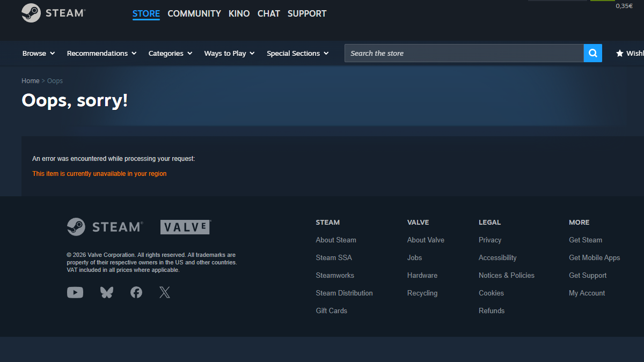Open the Gift Cards link
Viewport: 644px width, 362px height.
pos(331,311)
